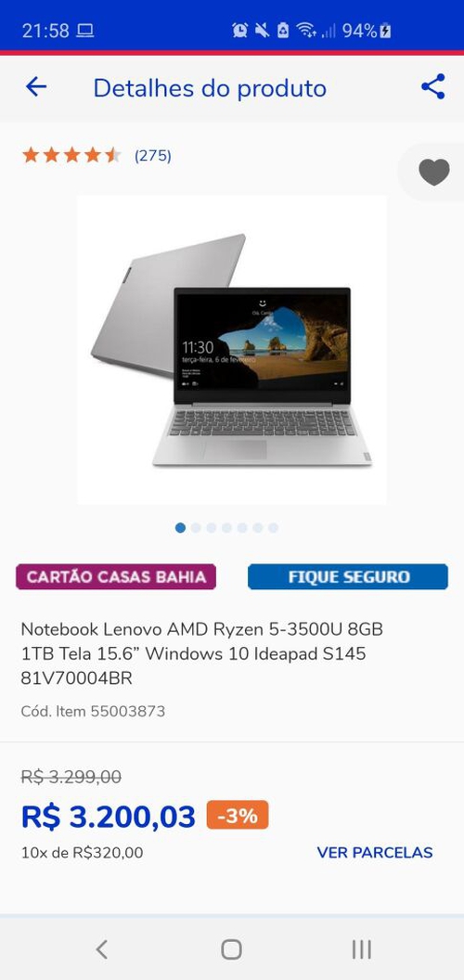This screenshot has height=980, width=464.
Task: Tap the Android back navigation button
Action: click(x=102, y=949)
